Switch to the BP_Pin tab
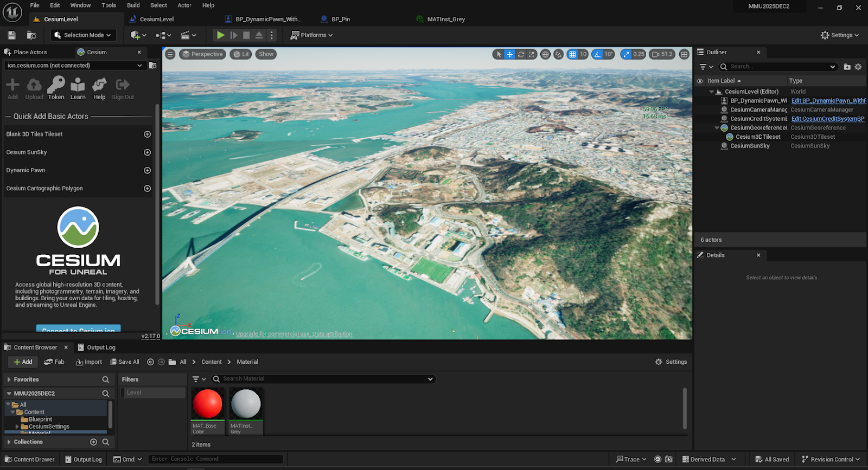The height and width of the screenshot is (470, 868). [340, 19]
